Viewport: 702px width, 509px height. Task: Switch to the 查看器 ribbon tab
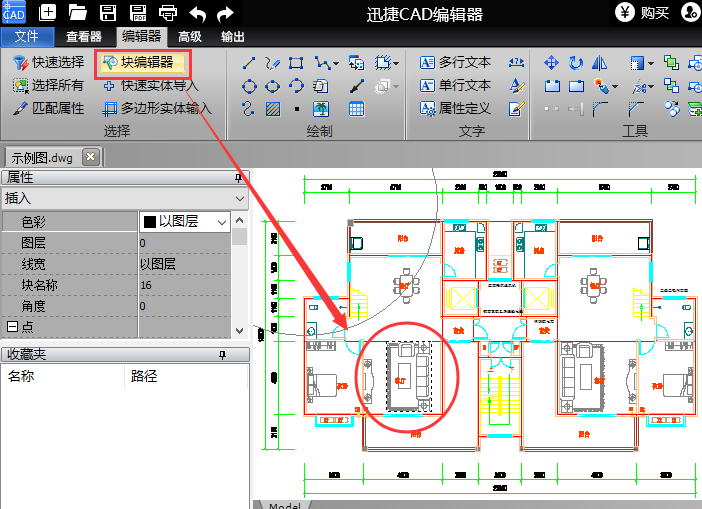coord(84,37)
